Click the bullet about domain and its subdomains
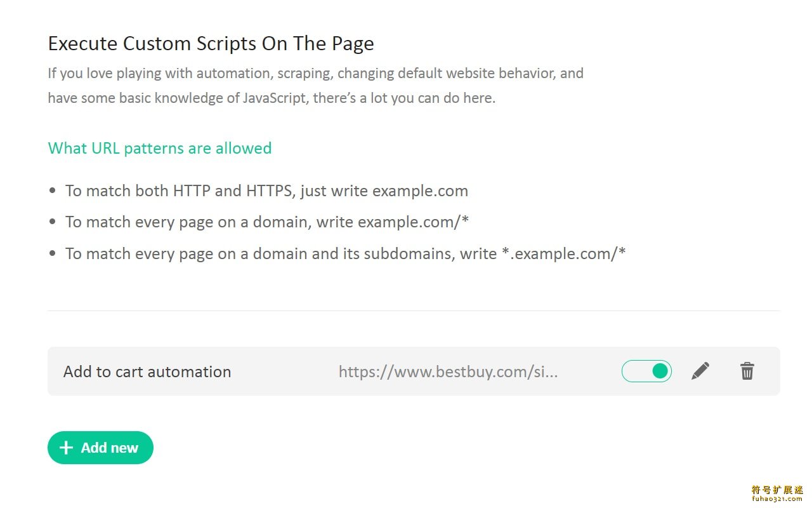 (346, 253)
